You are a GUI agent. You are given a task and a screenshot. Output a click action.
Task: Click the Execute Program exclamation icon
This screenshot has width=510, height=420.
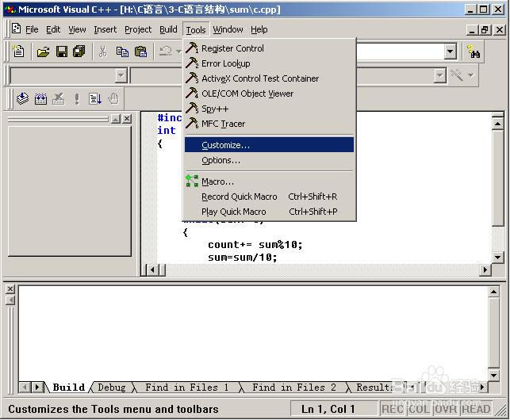(x=77, y=98)
